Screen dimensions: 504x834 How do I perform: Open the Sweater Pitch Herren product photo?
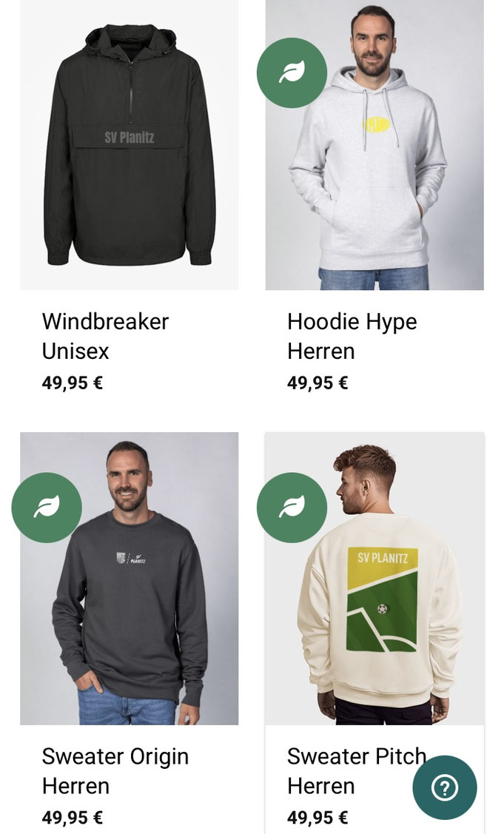point(374,579)
